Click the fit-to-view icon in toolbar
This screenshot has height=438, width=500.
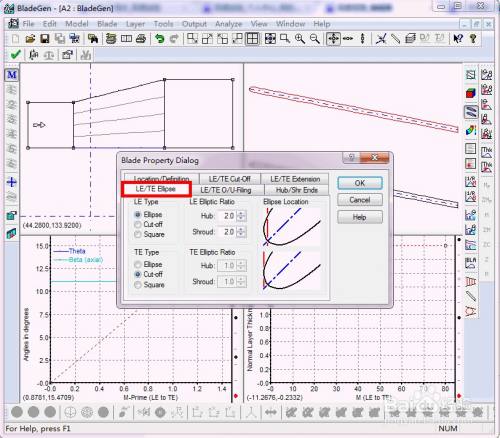[270, 39]
